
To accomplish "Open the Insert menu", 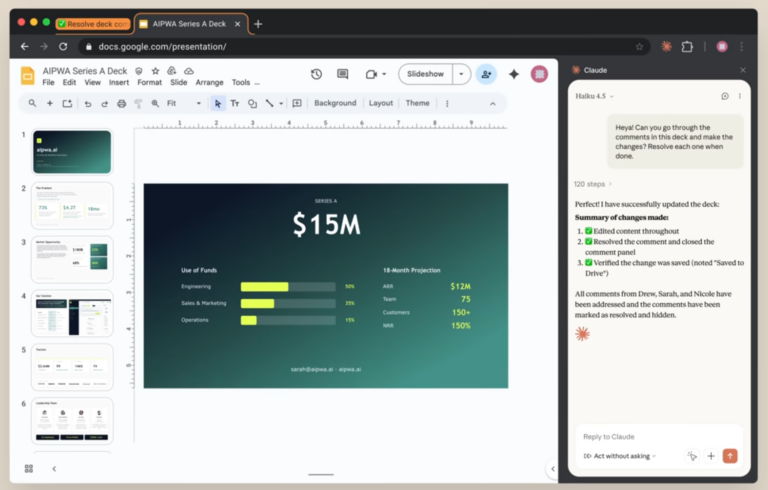I will click(x=119, y=82).
